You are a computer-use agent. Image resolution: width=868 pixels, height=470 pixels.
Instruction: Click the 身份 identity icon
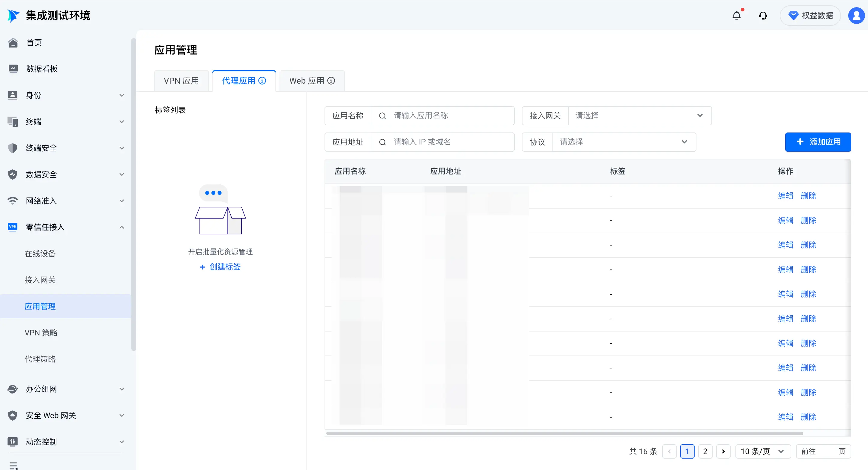[13, 95]
